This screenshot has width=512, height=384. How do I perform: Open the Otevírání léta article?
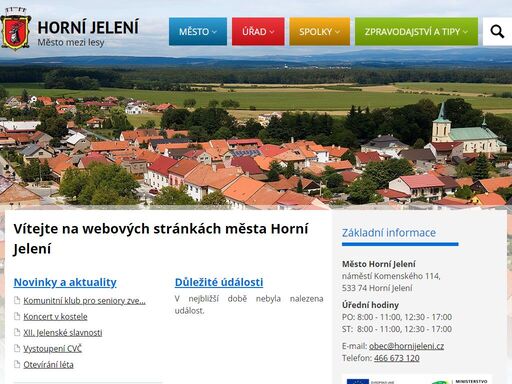coord(48,364)
